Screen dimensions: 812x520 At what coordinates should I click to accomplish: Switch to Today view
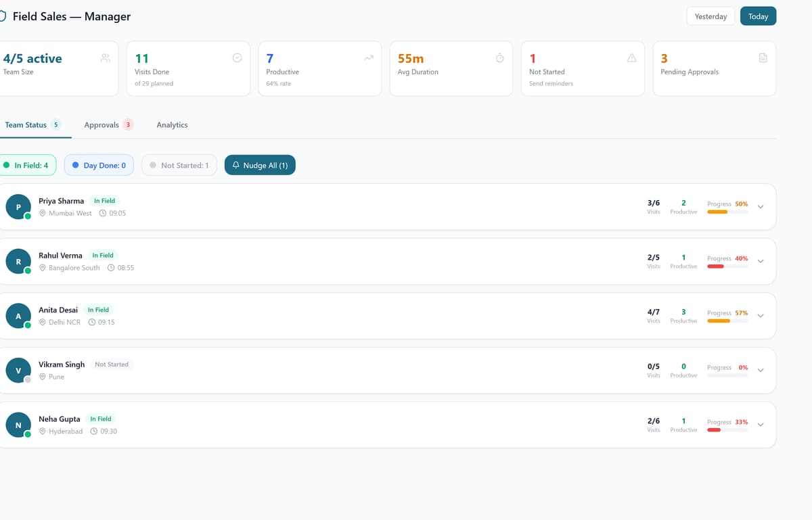click(x=758, y=16)
